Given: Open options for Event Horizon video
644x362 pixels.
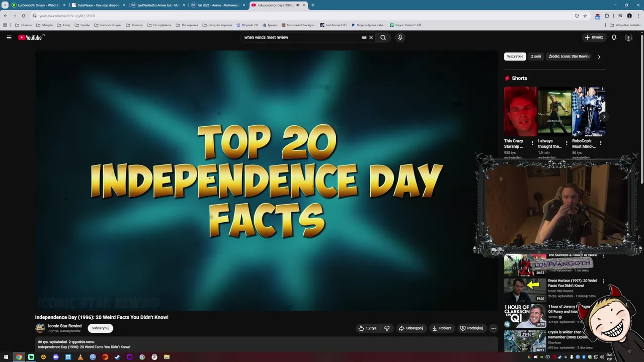Looking at the screenshot, I should (x=603, y=282).
